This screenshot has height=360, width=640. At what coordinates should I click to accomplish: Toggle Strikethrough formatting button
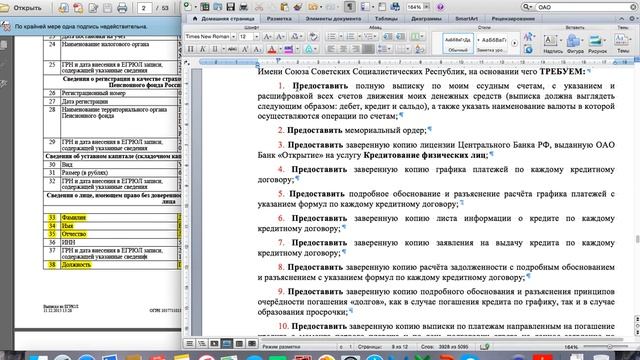pos(232,49)
